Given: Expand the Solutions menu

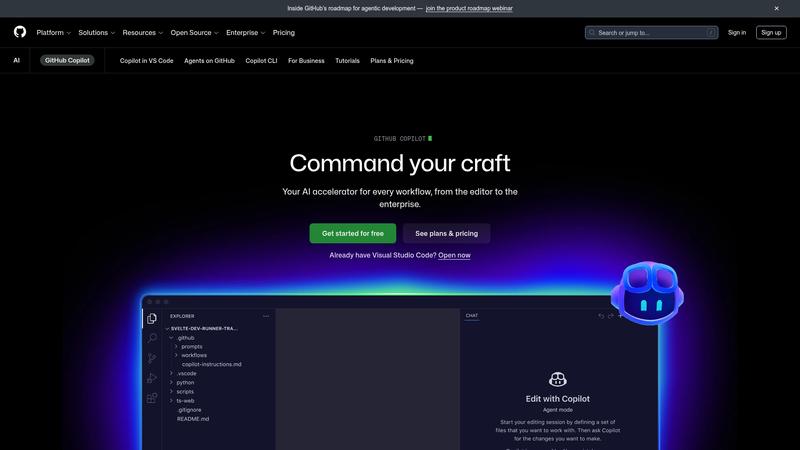Looking at the screenshot, I should pyautogui.click(x=96, y=33).
